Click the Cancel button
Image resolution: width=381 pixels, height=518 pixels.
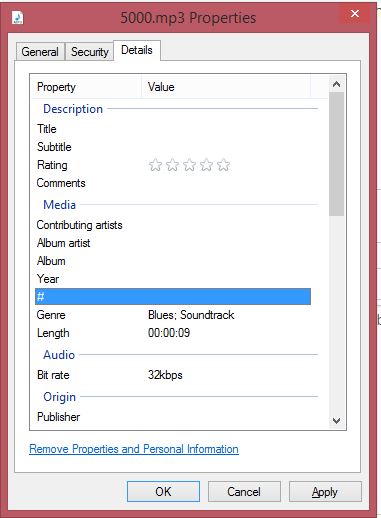click(244, 491)
